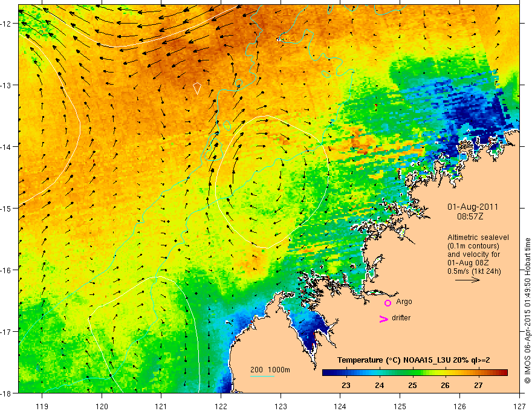Click longitude axis label 120
The height and width of the screenshot is (411, 532).
[102, 406]
